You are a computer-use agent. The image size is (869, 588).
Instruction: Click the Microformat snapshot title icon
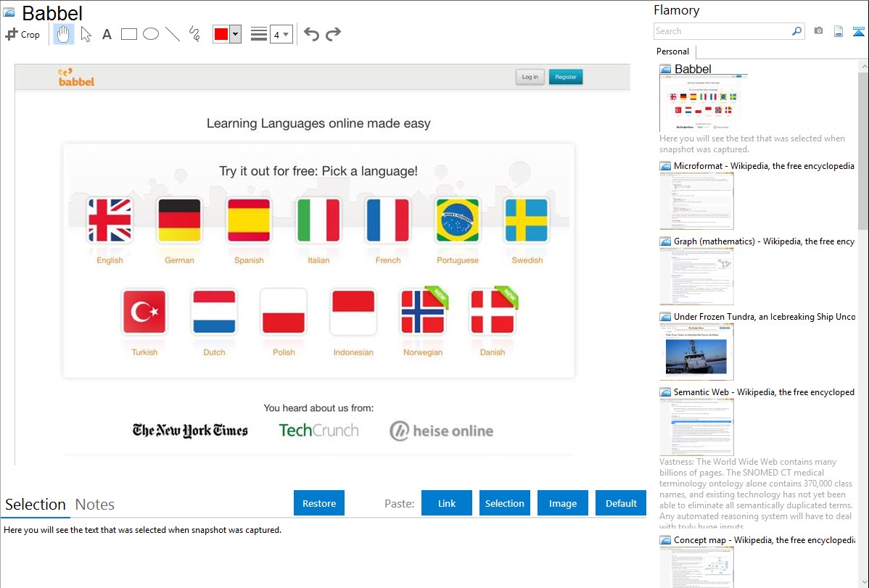(x=665, y=166)
